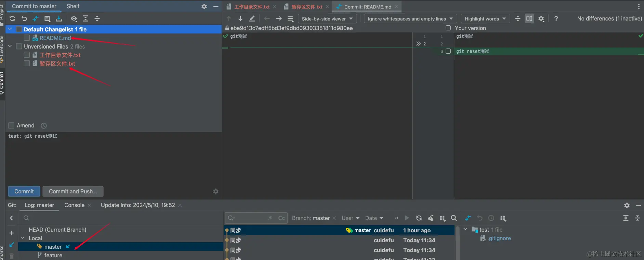This screenshot has height=260, width=644.
Task: Open the Update Info: 2024/5/10, 19:52 tab
Action: click(138, 205)
